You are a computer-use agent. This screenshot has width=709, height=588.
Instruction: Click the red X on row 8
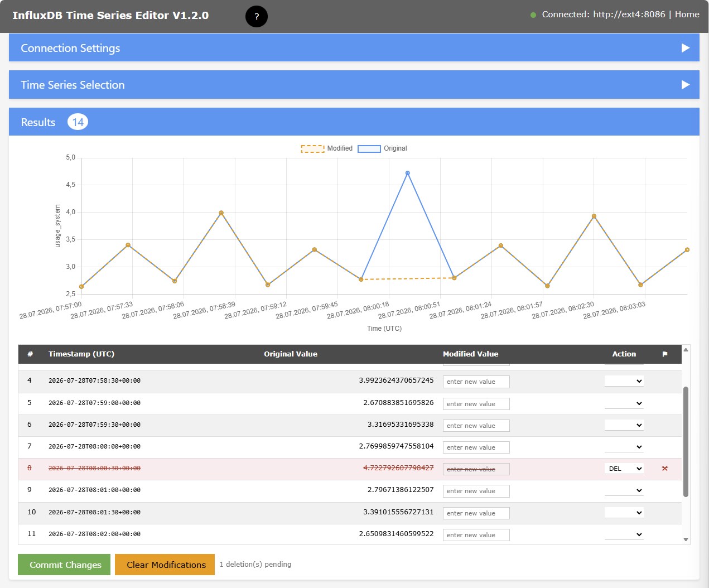coord(665,469)
